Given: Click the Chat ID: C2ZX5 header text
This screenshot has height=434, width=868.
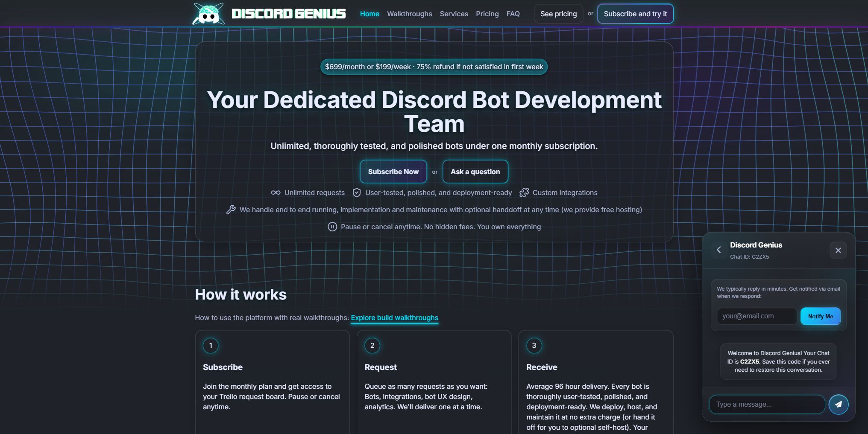Looking at the screenshot, I should (749, 256).
